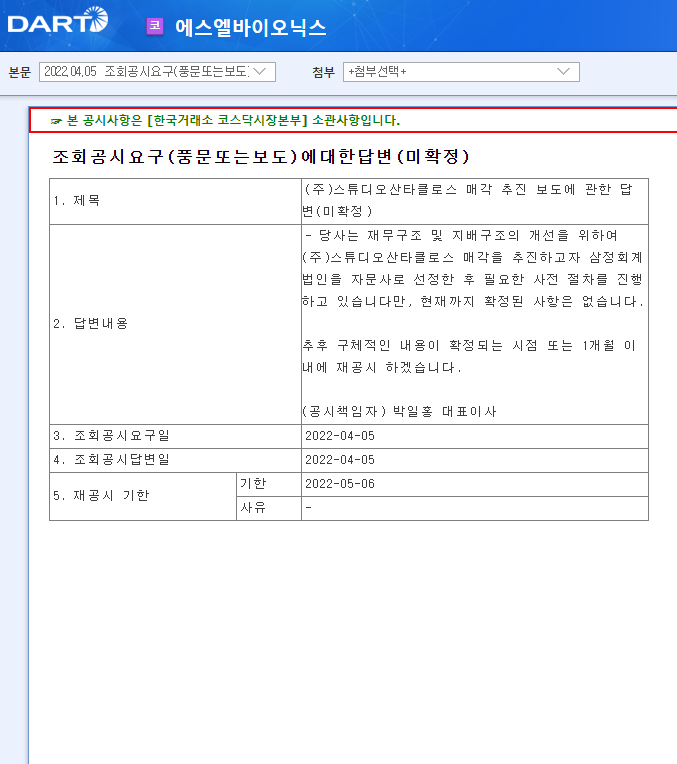Click the '2. 답변내용' row label
This screenshot has height=764, width=677.
point(91,324)
